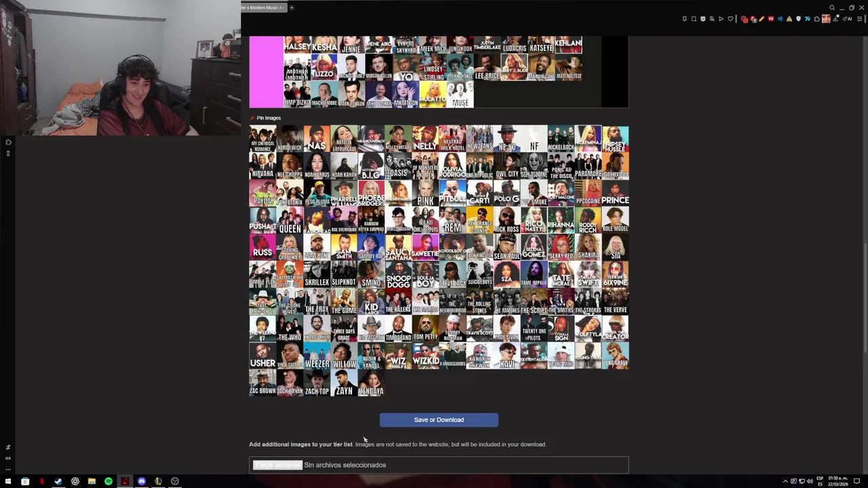
Task: Click the pin tab toolbar icon
Action: 684,18
